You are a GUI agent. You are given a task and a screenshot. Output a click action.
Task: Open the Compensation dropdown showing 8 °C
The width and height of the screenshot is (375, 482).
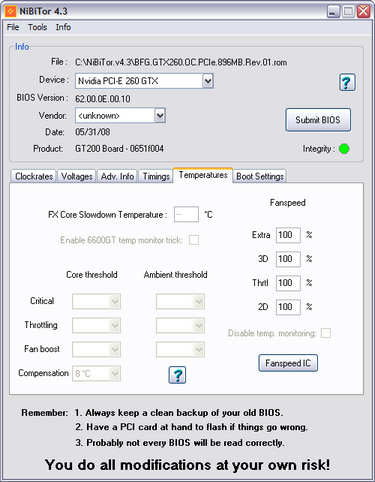pyautogui.click(x=96, y=373)
